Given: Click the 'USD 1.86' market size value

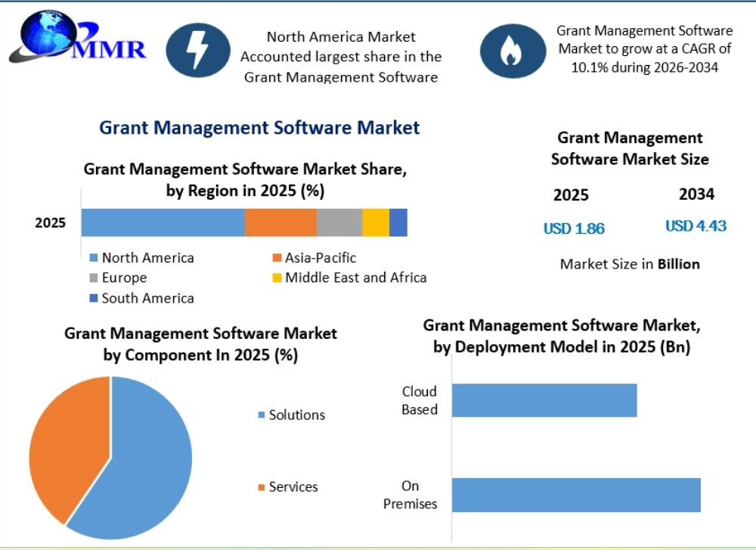Looking at the screenshot, I should pos(574,228).
